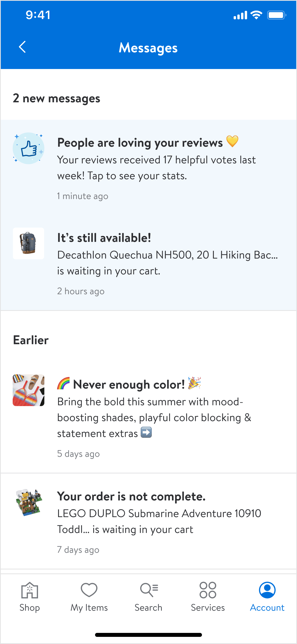297x644 pixels.
Task: Tap the Account profile icon
Action: tap(267, 590)
